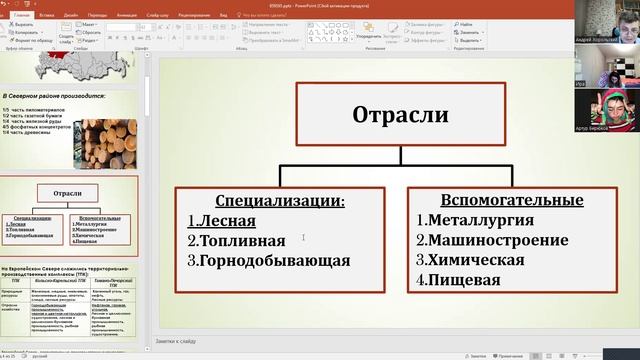Start slideshow from quick access toolbar icon
This screenshot has width=640, height=360.
[x=27, y=4]
